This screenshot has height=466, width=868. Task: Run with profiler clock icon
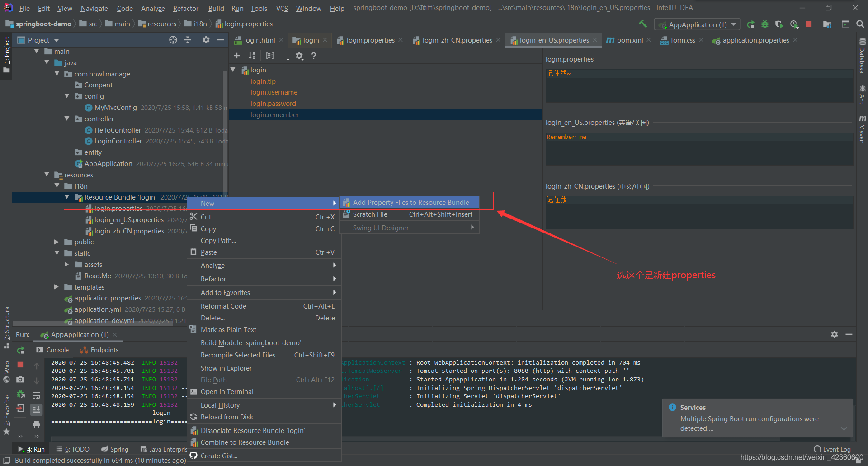click(x=794, y=24)
